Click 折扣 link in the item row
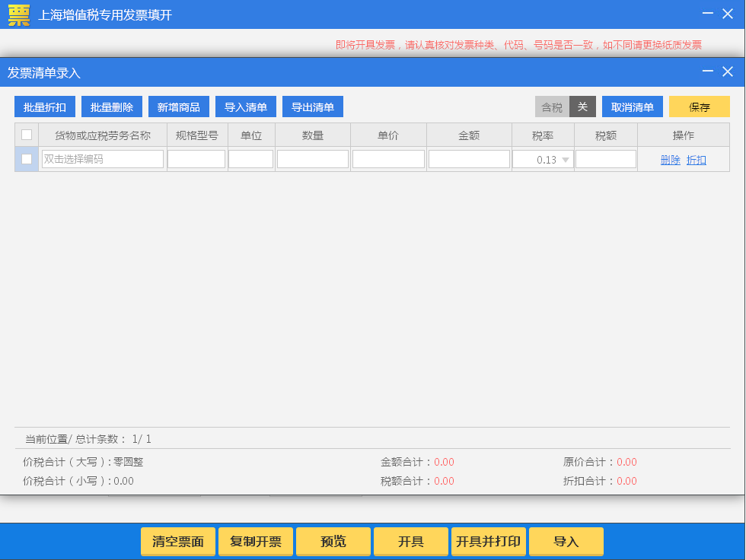Image resolution: width=746 pixels, height=560 pixels. click(696, 161)
